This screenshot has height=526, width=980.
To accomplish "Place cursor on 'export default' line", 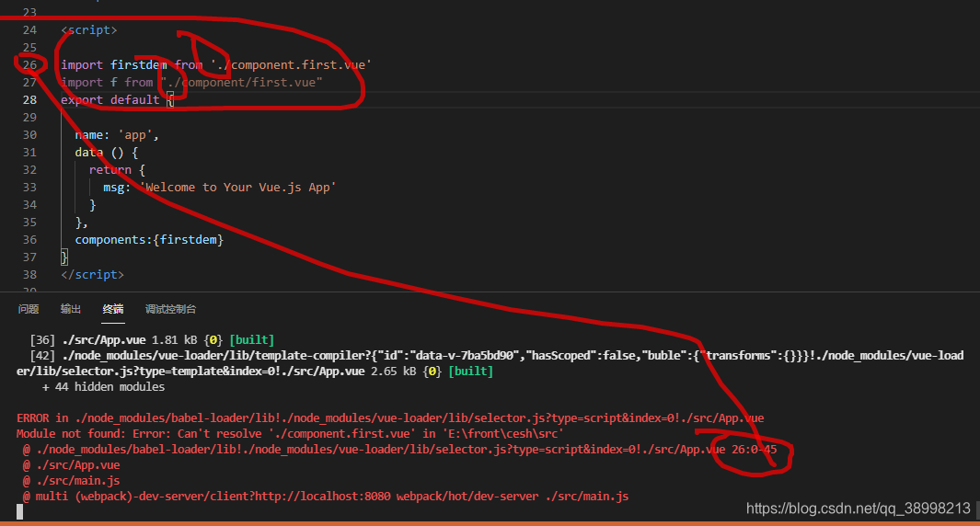I will [x=118, y=100].
